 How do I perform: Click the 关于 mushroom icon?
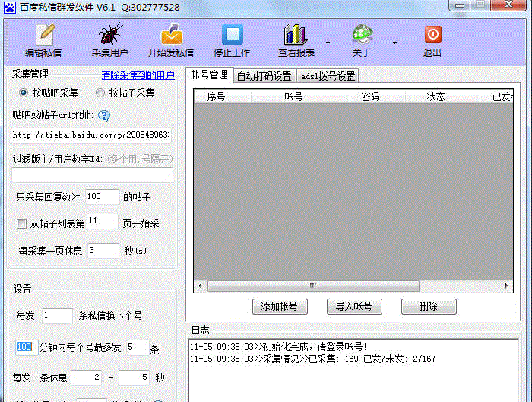click(x=362, y=34)
